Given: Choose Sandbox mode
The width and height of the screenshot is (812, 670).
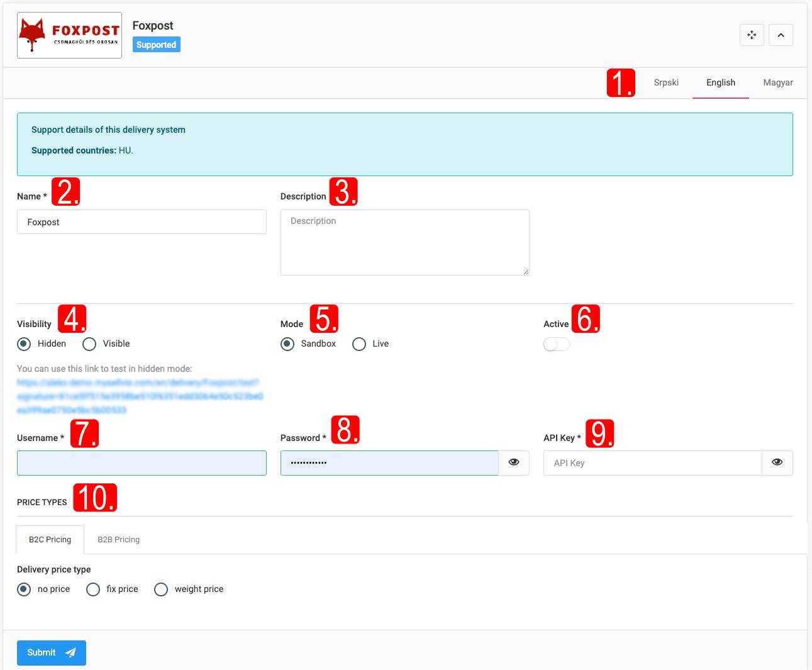Looking at the screenshot, I should point(287,343).
